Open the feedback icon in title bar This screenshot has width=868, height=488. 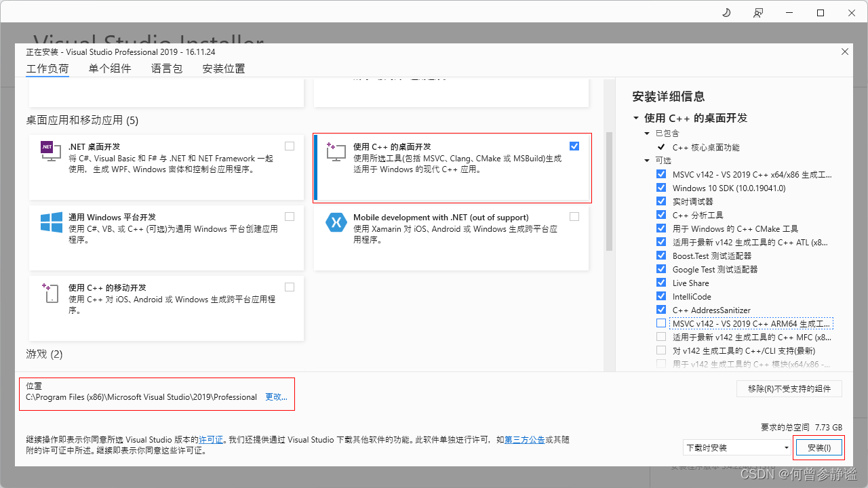click(757, 13)
